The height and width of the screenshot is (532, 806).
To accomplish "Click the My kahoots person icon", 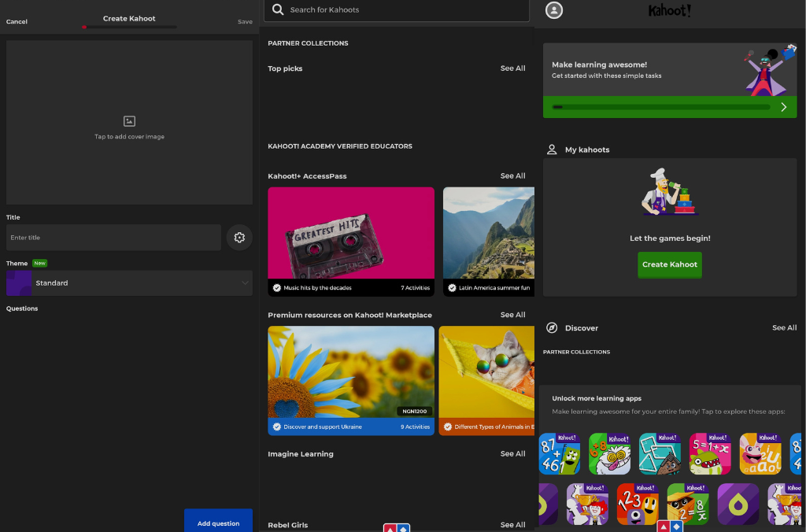I will [x=552, y=150].
